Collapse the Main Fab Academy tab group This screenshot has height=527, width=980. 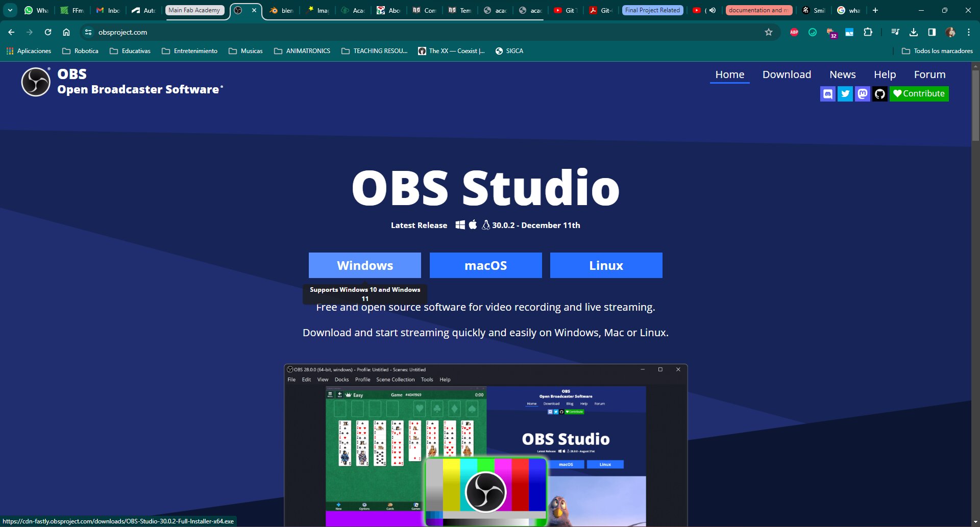[x=194, y=10]
